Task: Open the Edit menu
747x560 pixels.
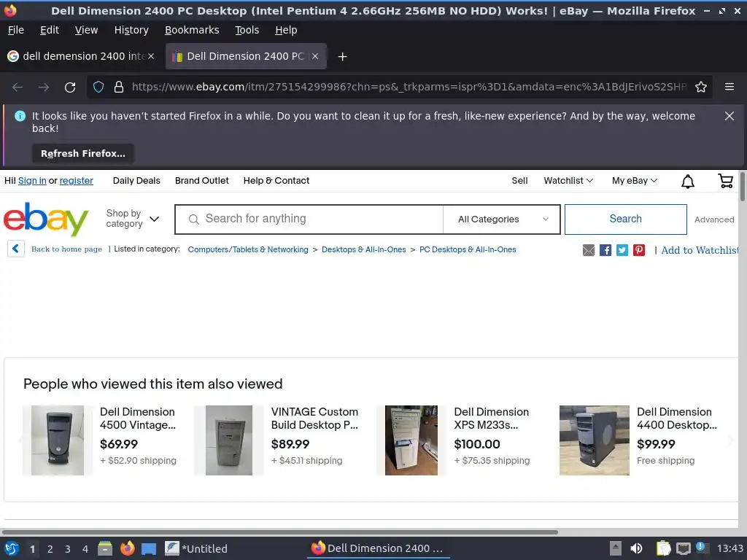Action: [50, 30]
